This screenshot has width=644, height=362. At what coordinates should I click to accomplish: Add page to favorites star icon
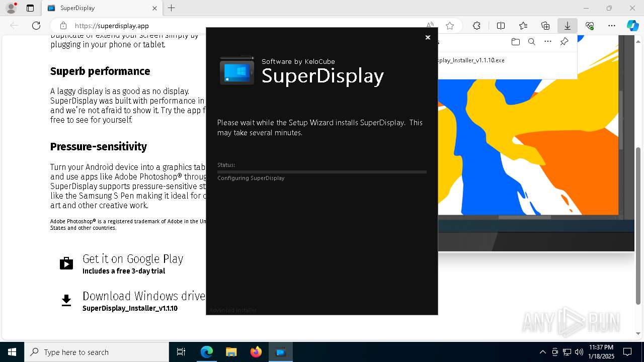point(450,26)
